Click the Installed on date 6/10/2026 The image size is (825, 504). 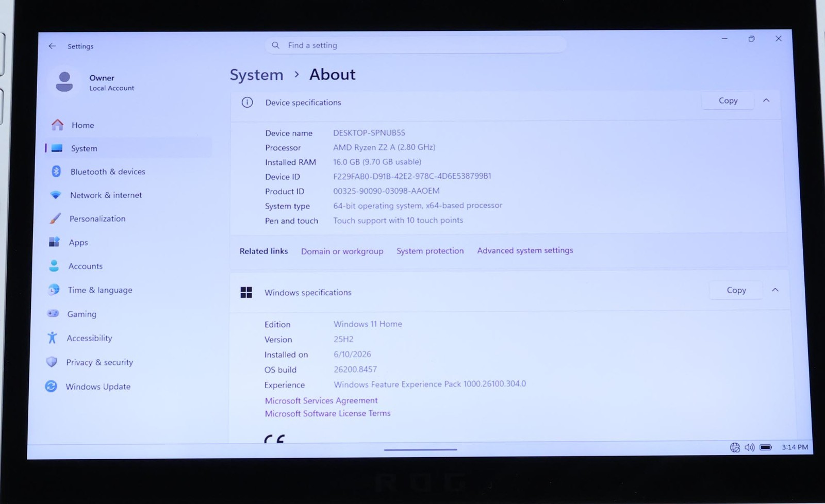[x=352, y=354]
